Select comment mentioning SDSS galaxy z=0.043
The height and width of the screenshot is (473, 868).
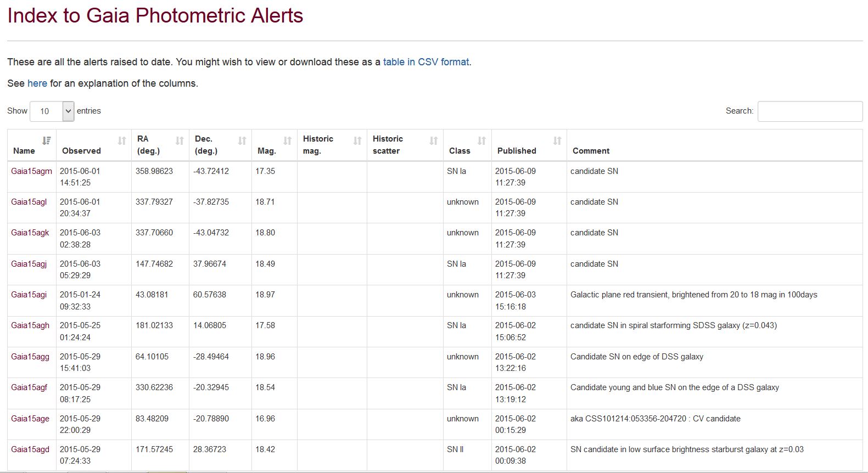tap(674, 325)
